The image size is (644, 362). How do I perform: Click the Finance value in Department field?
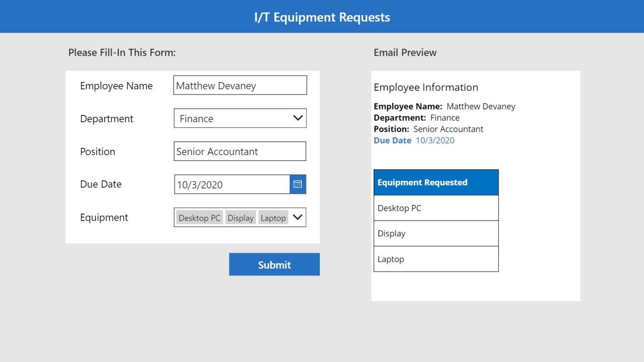pyautogui.click(x=197, y=119)
